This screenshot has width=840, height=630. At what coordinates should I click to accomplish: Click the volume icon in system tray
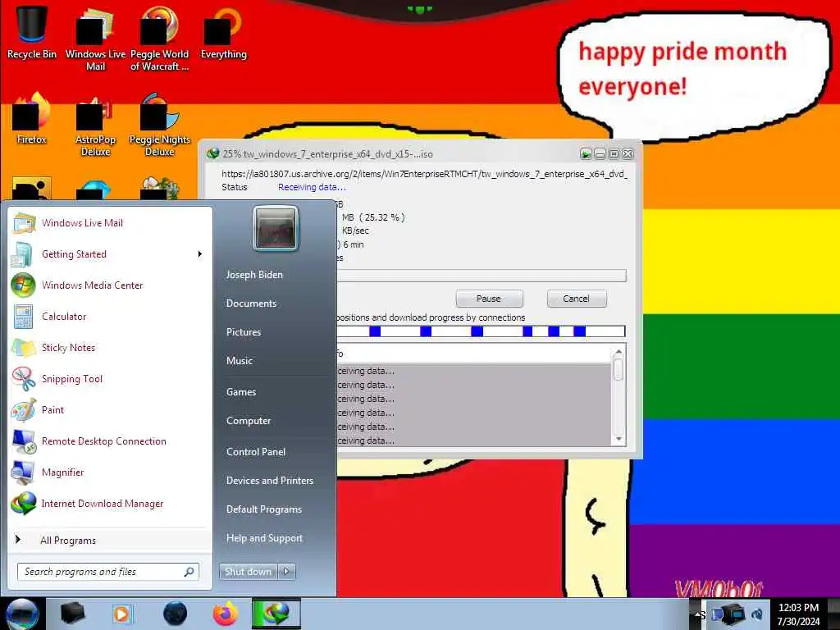click(x=757, y=614)
